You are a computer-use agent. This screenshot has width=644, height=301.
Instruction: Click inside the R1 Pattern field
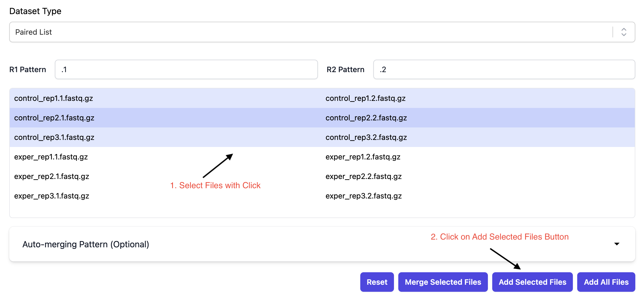click(186, 70)
